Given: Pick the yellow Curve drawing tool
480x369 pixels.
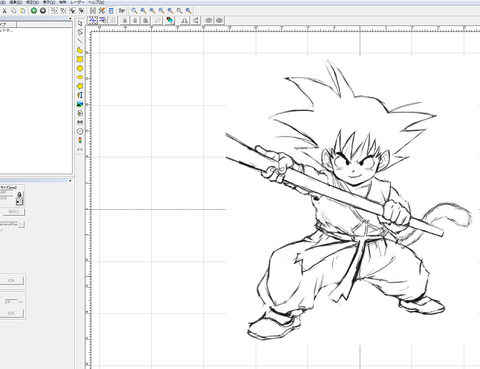Looking at the screenshot, I should pos(80,50).
